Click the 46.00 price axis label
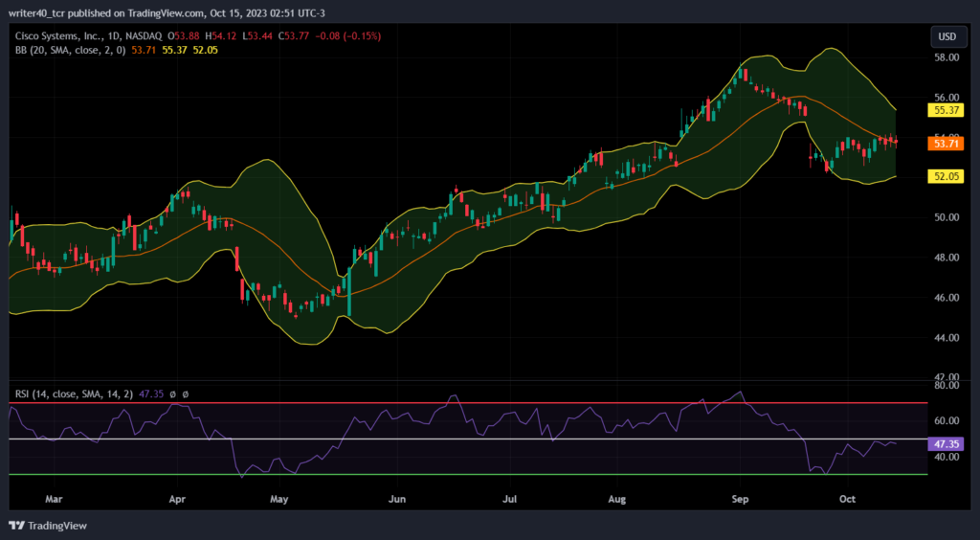This screenshot has height=540, width=980. pyautogui.click(x=946, y=298)
